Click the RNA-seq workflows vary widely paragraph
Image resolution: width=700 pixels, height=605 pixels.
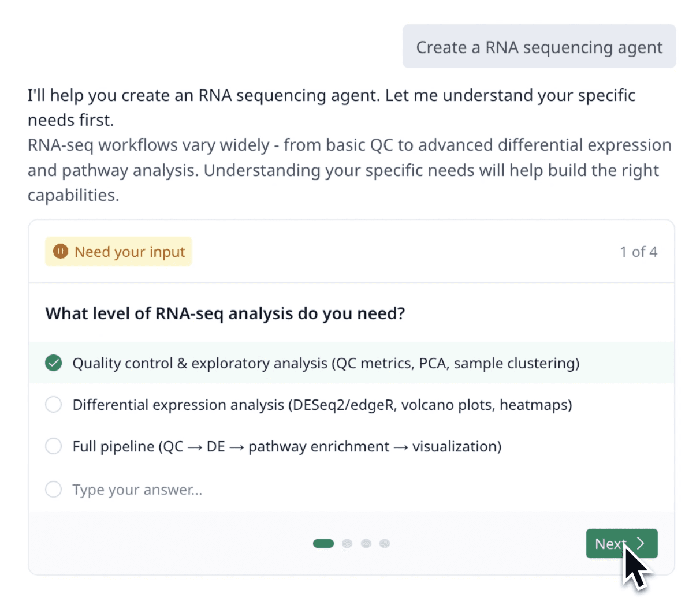click(x=349, y=170)
